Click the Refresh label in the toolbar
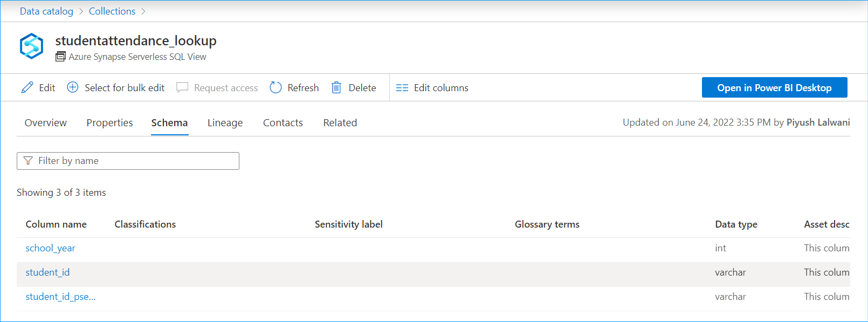Image resolution: width=868 pixels, height=322 pixels. (303, 88)
